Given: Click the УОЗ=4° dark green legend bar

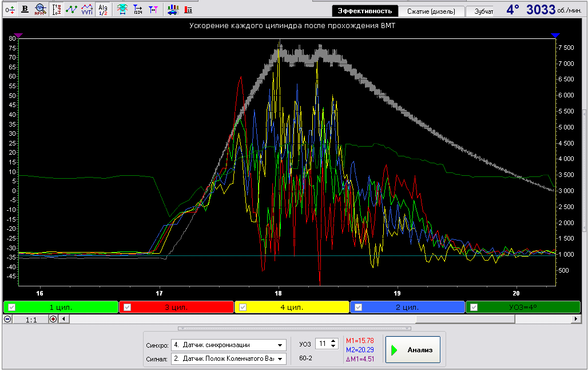Looking at the screenshot, I should pos(523,307).
